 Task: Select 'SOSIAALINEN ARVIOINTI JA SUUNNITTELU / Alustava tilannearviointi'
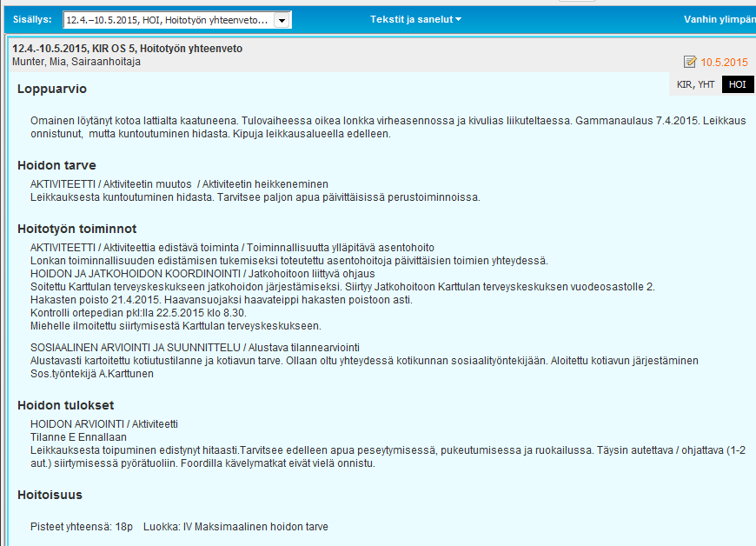point(195,347)
